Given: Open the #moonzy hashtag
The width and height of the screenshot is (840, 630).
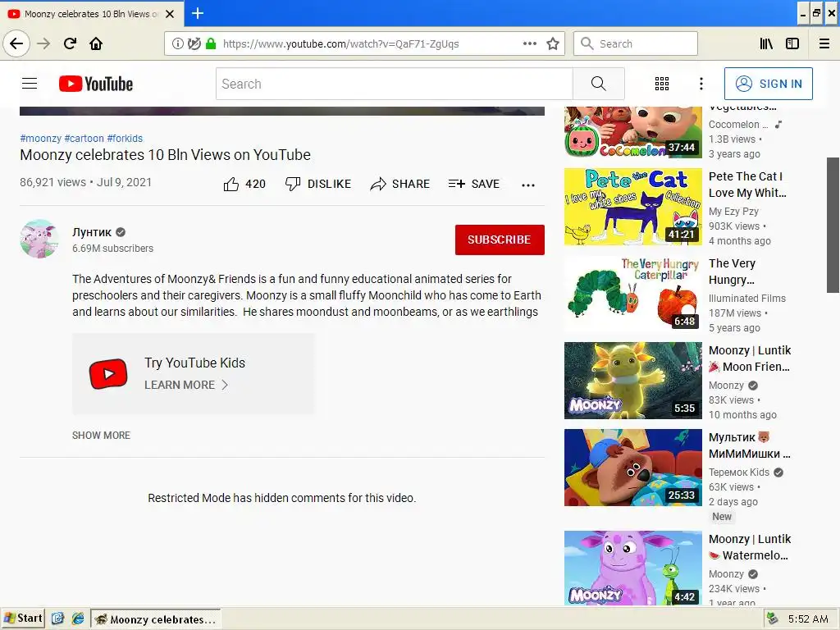Looking at the screenshot, I should tap(41, 138).
